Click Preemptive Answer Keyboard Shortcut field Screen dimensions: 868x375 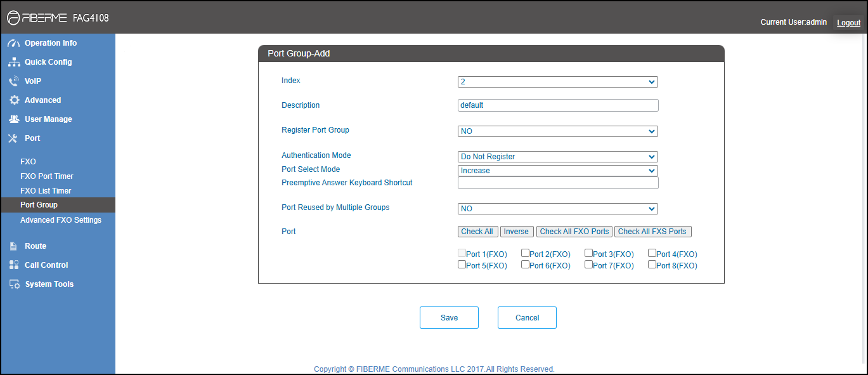click(558, 183)
